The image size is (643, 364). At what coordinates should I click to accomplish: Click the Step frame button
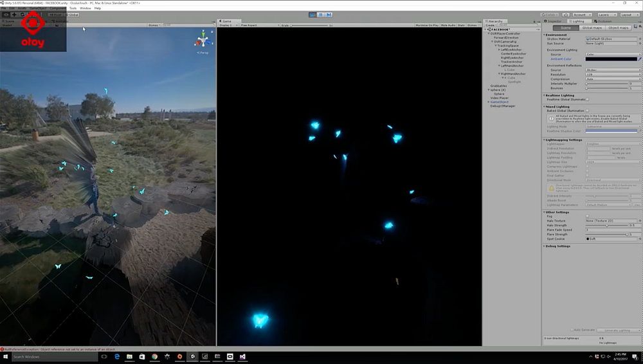[329, 15]
